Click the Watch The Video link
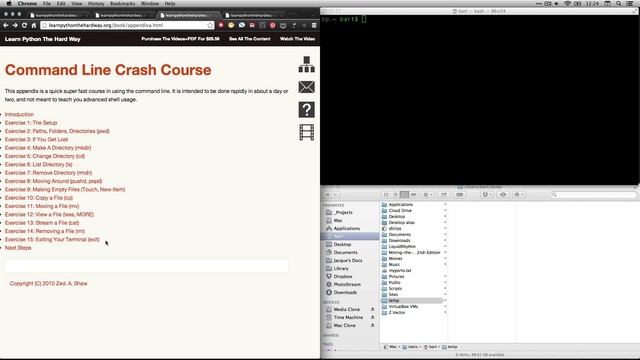 tap(298, 39)
